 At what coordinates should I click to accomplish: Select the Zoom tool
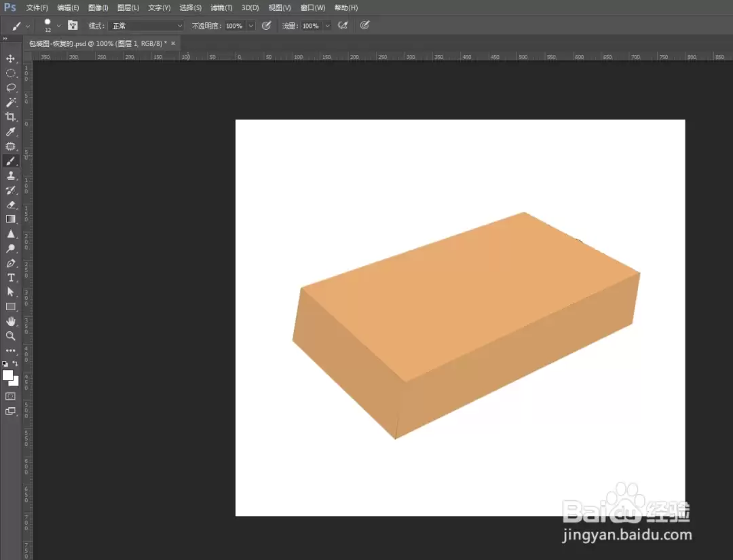pos(10,335)
